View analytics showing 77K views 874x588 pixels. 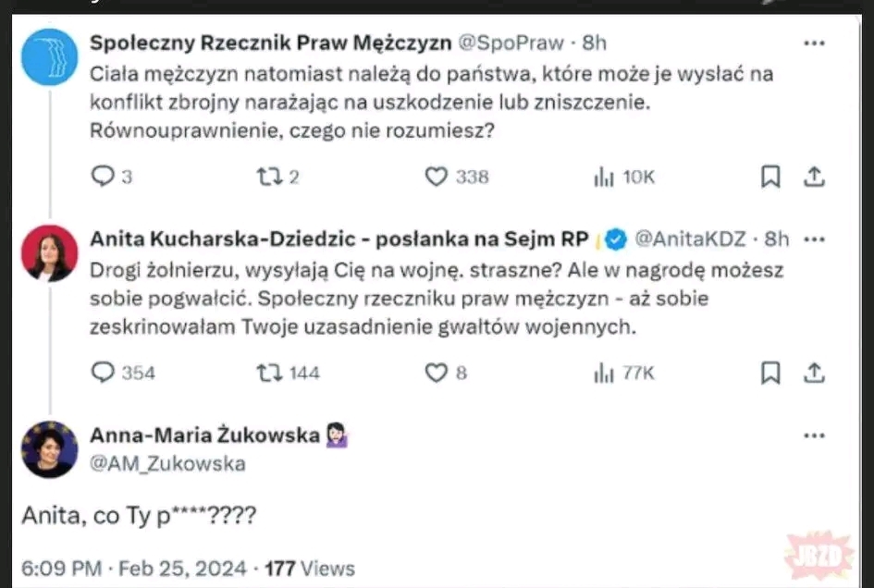coord(604,373)
